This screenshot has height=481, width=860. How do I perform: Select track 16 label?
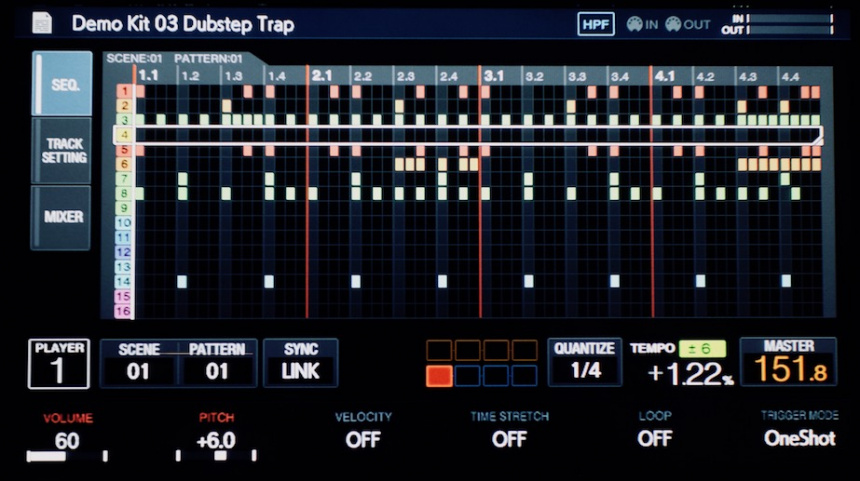[125, 312]
